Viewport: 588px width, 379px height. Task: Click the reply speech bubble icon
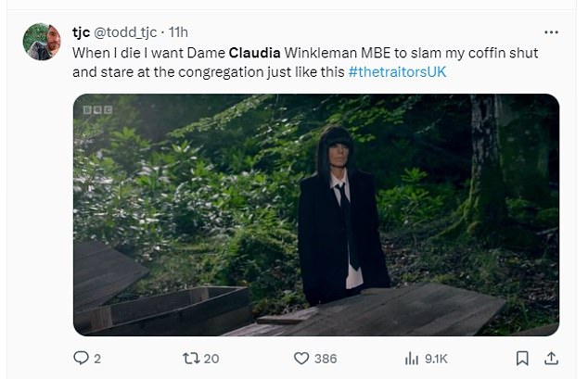tap(81, 358)
